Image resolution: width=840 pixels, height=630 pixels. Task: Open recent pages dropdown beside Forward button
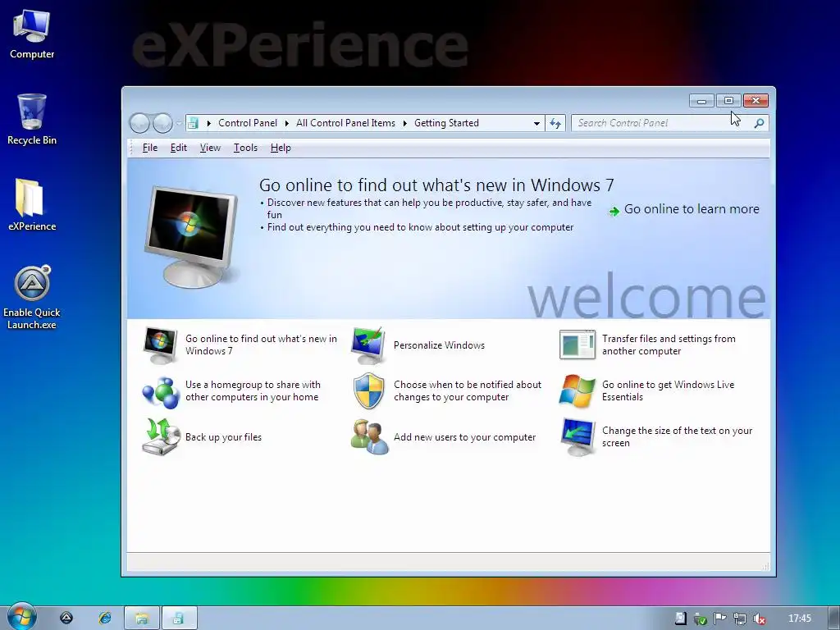(x=178, y=123)
